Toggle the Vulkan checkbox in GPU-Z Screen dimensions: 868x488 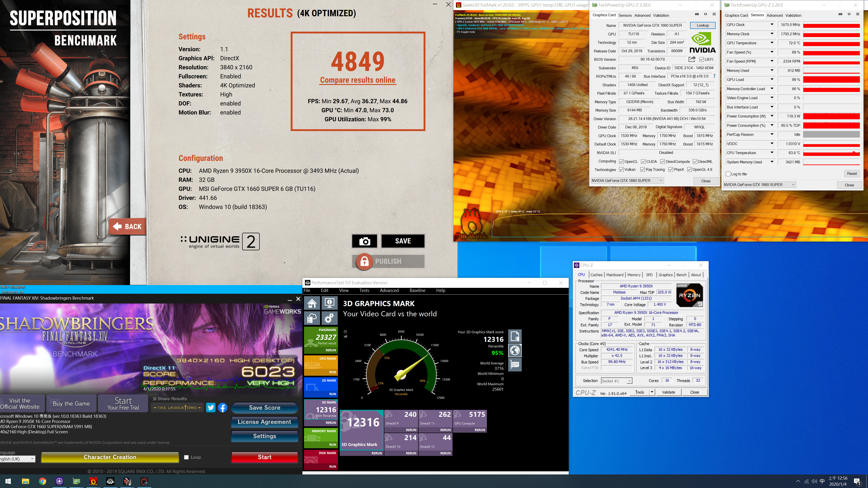[621, 170]
